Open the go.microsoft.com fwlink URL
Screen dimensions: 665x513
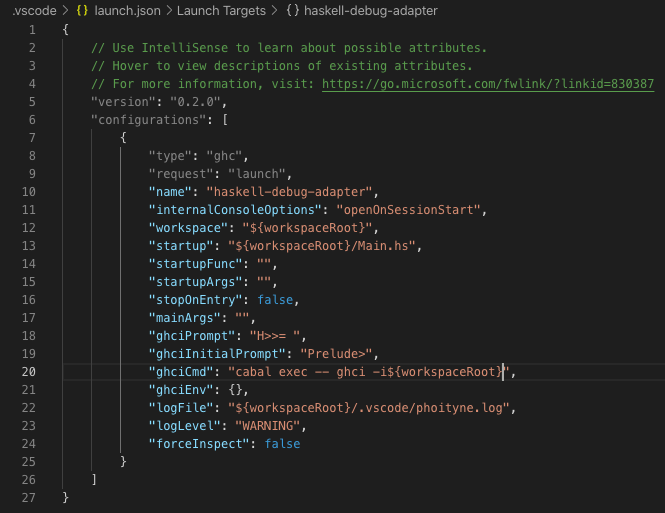(488, 84)
